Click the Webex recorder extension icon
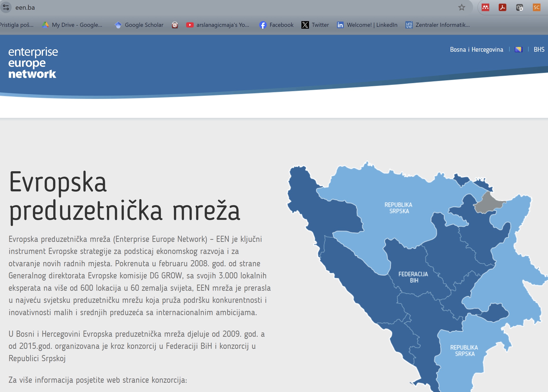This screenshot has height=392, width=548. (x=519, y=8)
